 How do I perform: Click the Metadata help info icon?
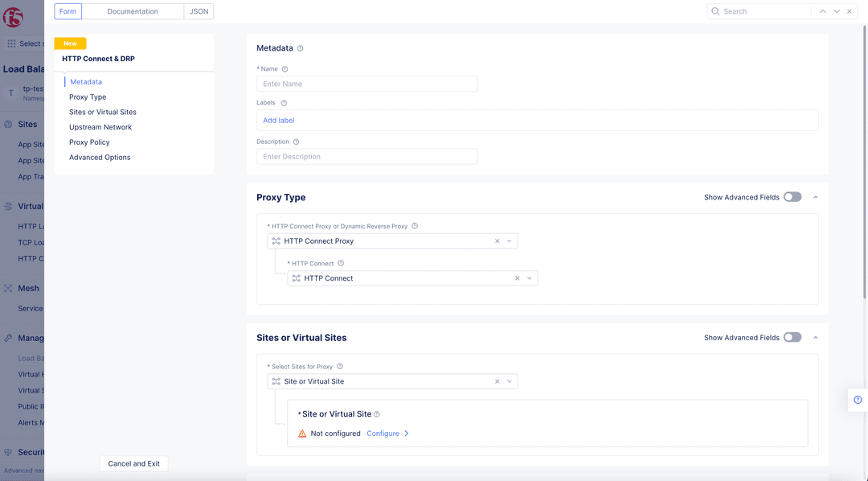click(300, 48)
